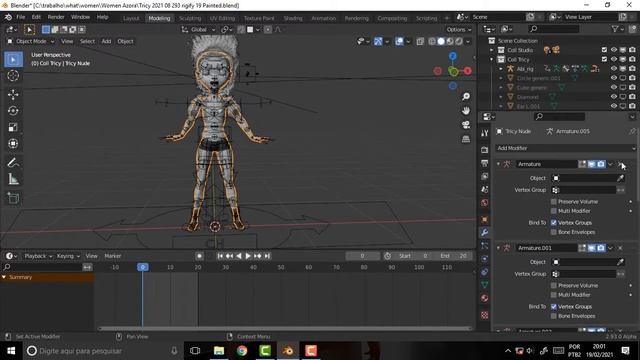Open the Object properties tab icon
Image resolution: width=640 pixels, height=360 pixels.
[x=484, y=219]
